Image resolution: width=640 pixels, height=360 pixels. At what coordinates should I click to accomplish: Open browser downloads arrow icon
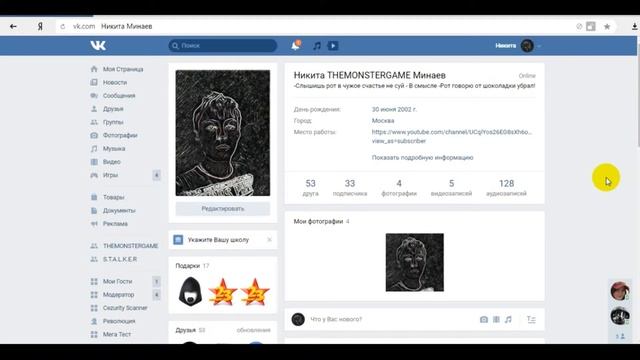634,27
